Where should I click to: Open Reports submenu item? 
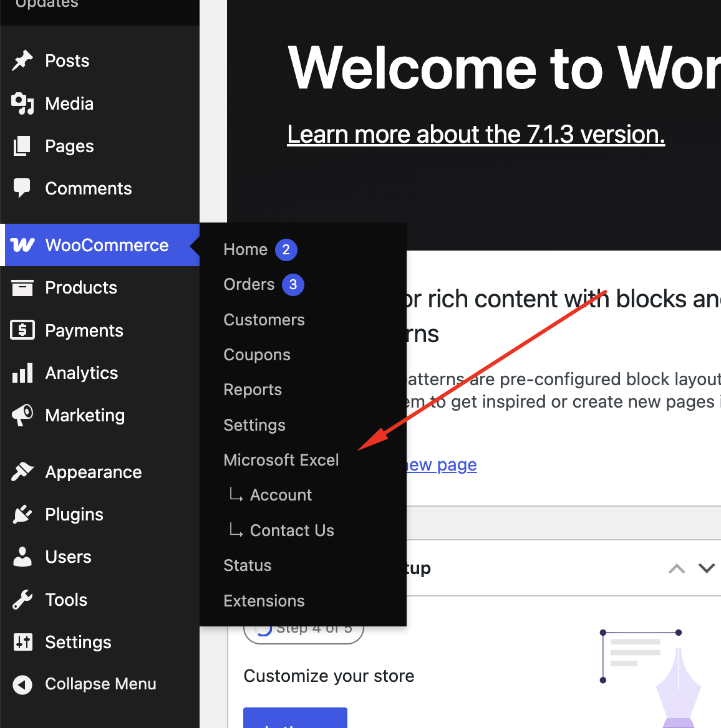point(253,390)
